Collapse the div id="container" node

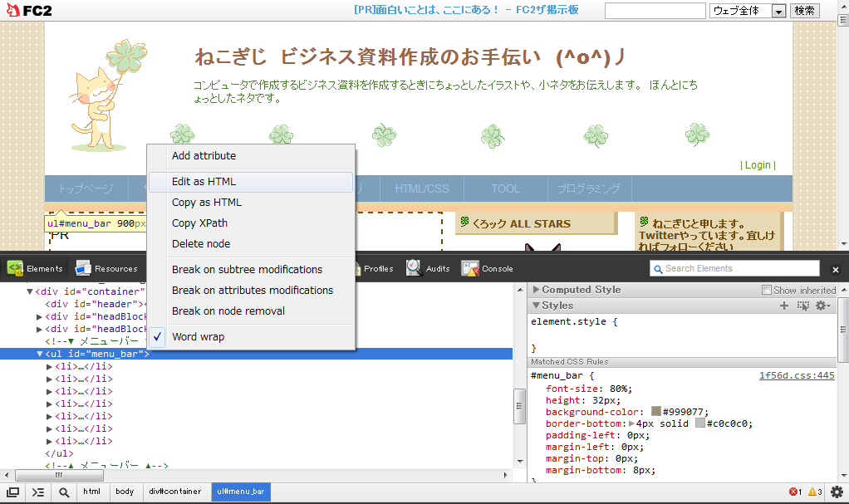tap(30, 291)
